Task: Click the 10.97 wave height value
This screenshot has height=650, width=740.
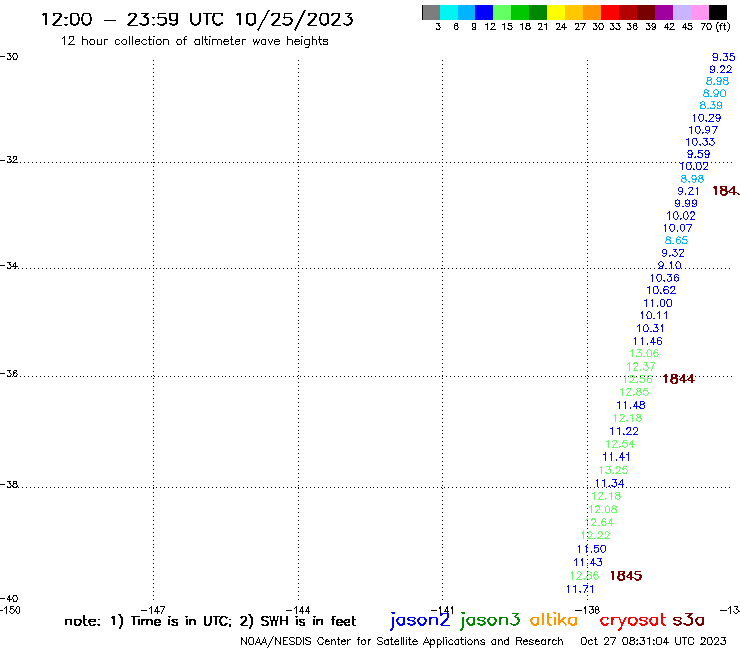Action: click(x=703, y=130)
